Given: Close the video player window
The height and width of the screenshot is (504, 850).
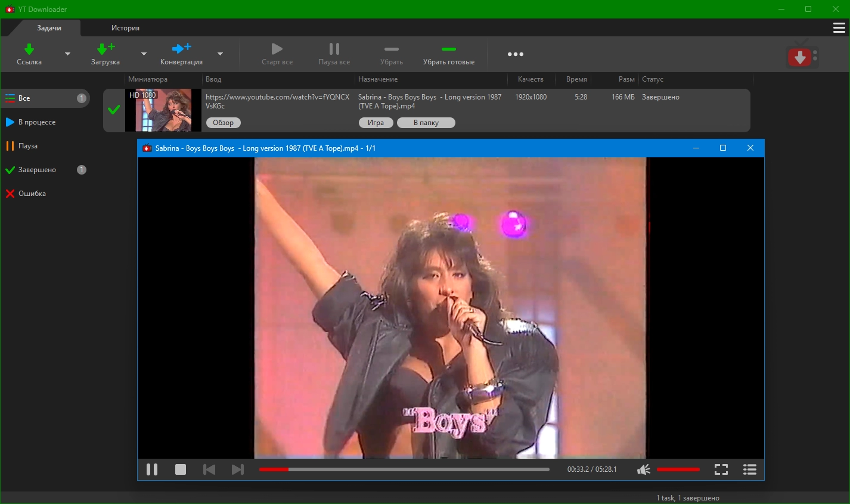Looking at the screenshot, I should (x=750, y=148).
